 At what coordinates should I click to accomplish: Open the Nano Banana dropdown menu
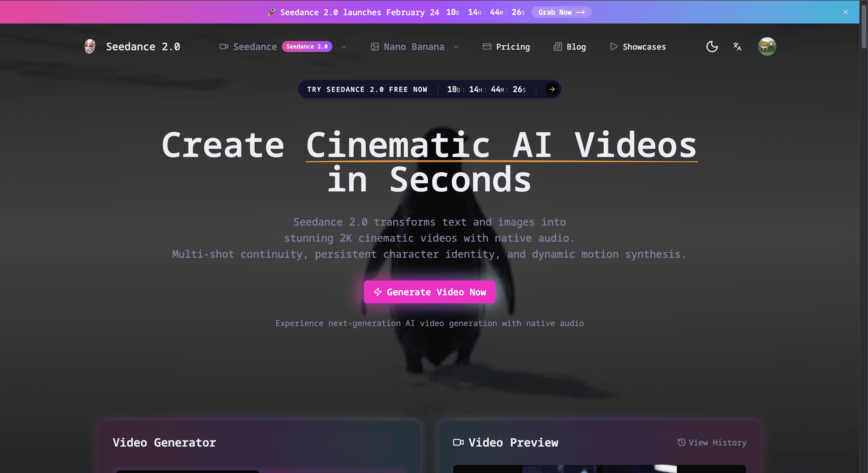pos(457,47)
